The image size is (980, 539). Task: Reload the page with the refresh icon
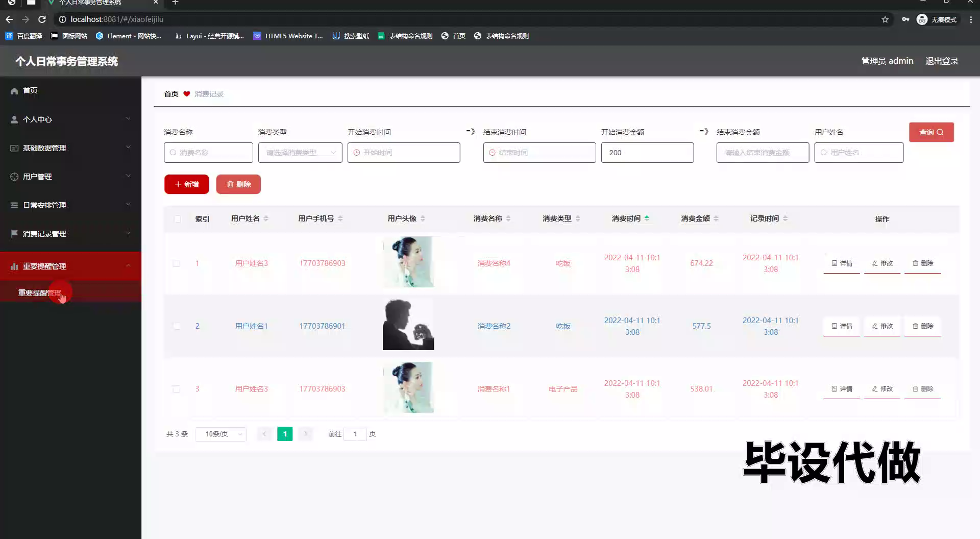coord(42,19)
